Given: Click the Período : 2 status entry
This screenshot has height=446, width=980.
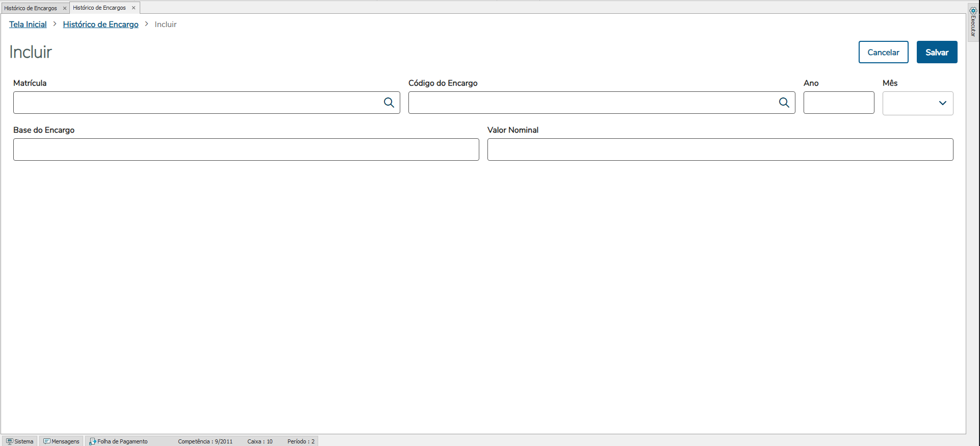Looking at the screenshot, I should tap(301, 441).
